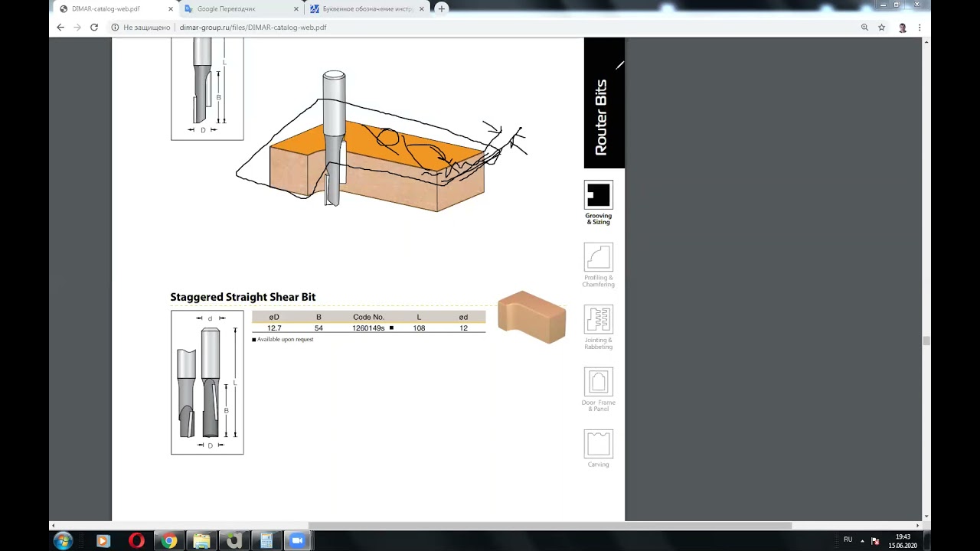Open the Jointing & Rabbeting category
This screenshot has width=980, height=551.
[x=599, y=319]
